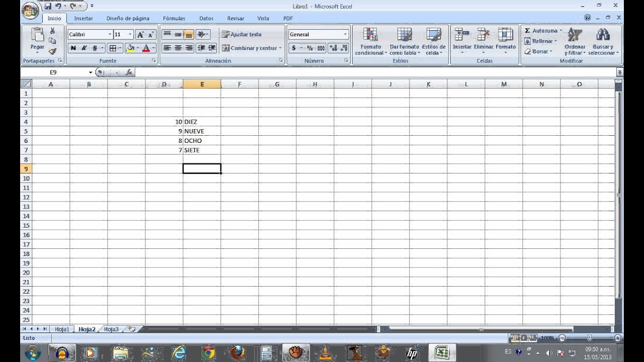The width and height of the screenshot is (644, 362).
Task: Toggle italic (K) formatting
Action: (84, 48)
